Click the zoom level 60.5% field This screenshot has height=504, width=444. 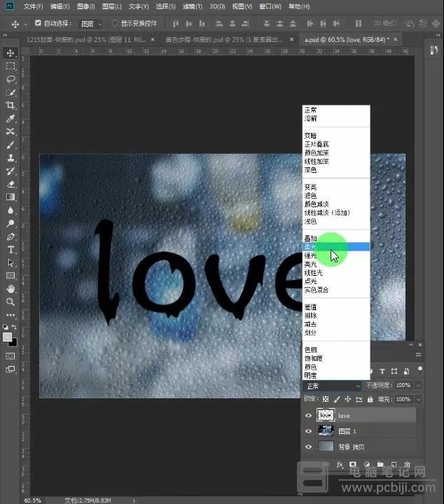pos(32,500)
